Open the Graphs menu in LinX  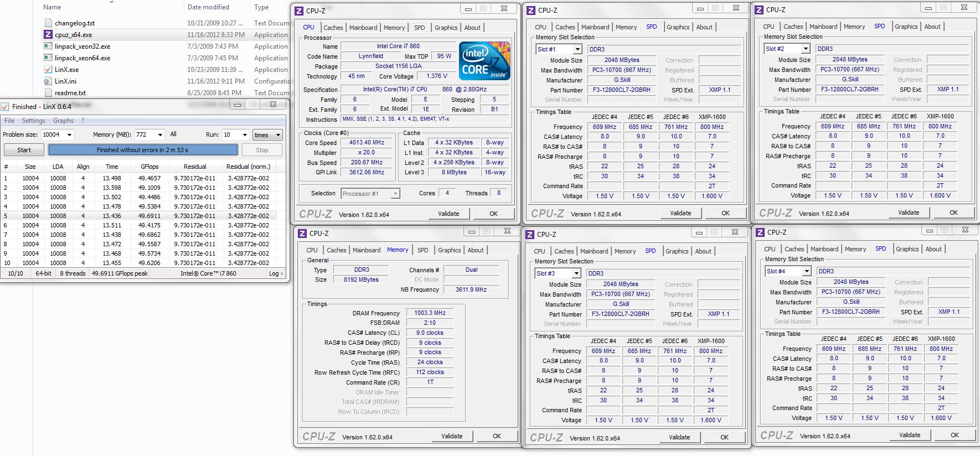click(63, 121)
